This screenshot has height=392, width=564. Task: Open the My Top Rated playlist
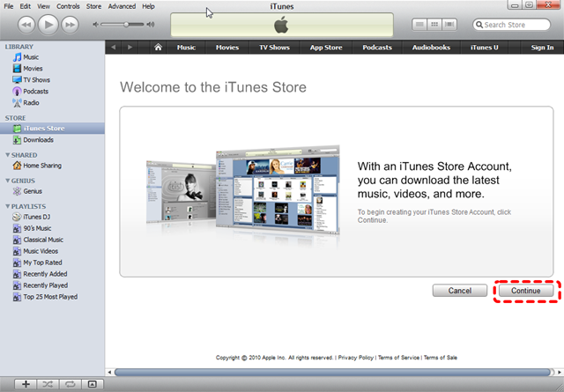(52, 263)
